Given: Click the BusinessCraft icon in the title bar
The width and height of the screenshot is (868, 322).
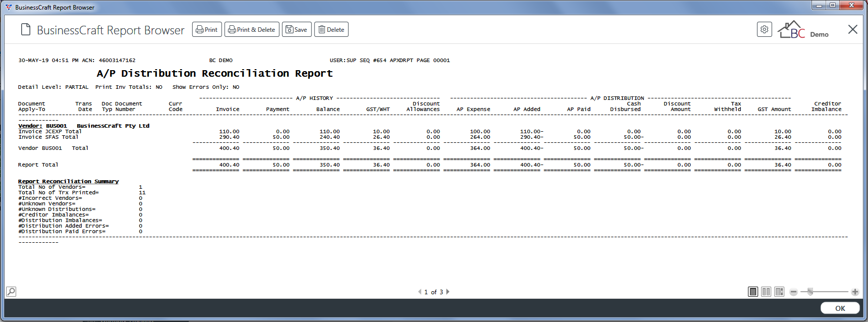Looking at the screenshot, I should click(9, 7).
